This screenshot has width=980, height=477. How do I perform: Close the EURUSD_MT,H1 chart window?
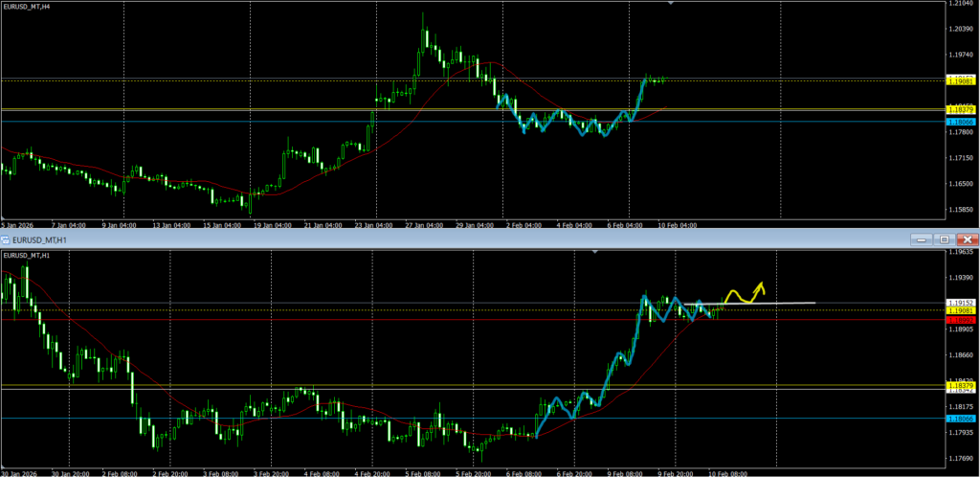[968, 238]
